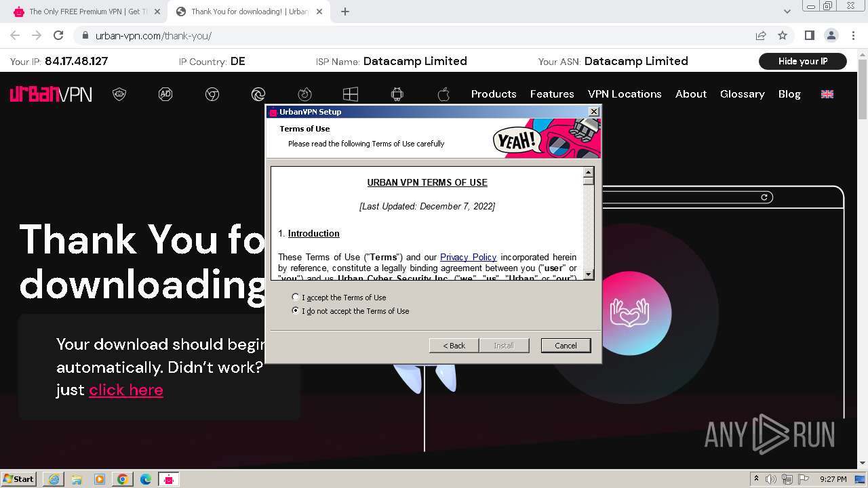Viewport: 868px width, 488px height.
Task: Click the Android platform icon in navbar
Action: (397, 94)
